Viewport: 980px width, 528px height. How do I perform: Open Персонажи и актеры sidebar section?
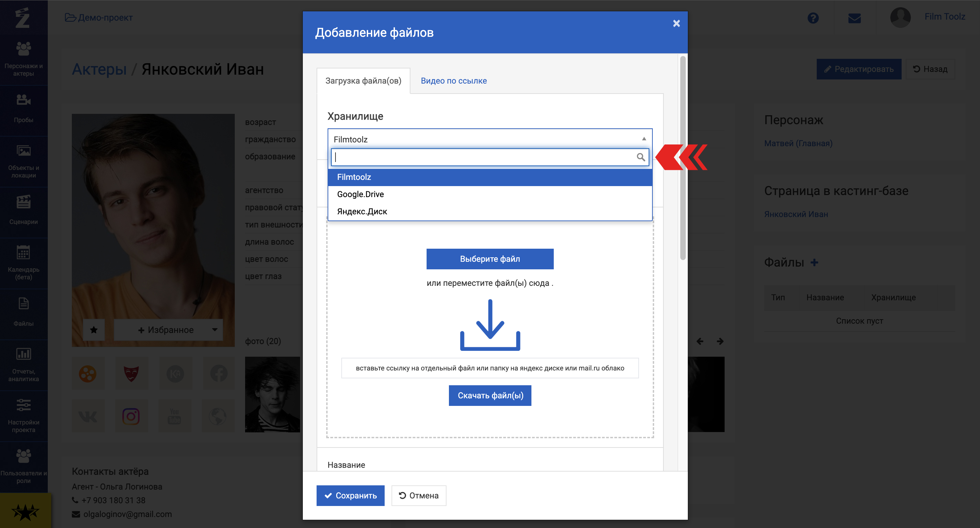pyautogui.click(x=24, y=59)
